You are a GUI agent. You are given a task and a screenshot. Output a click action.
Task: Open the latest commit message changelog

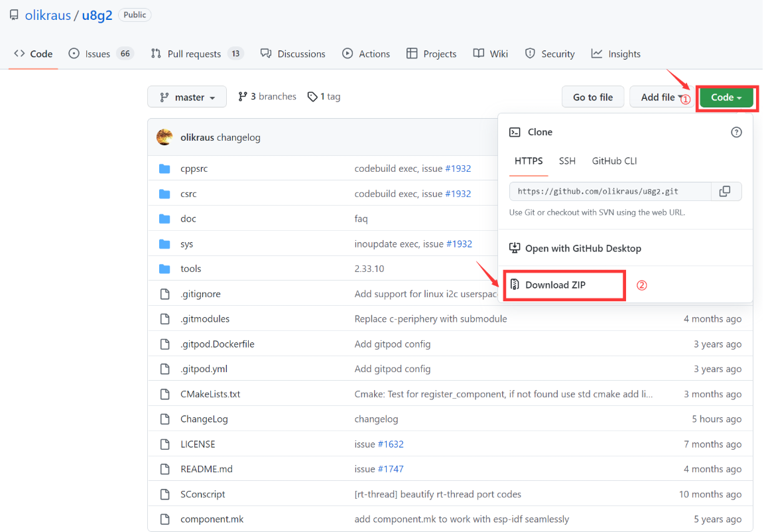pos(238,138)
